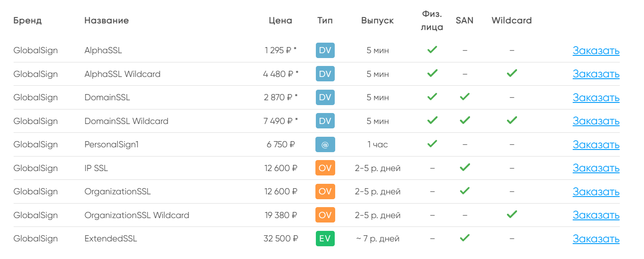Click the Название column header
This screenshot has height=259, width=644.
(106, 20)
